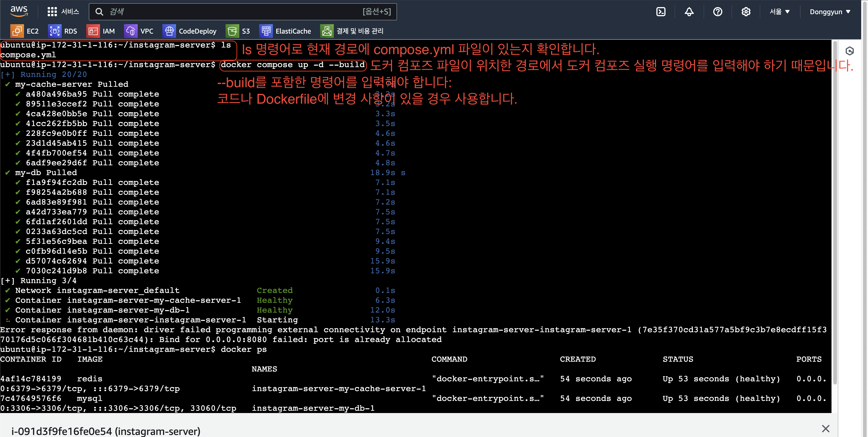868x437 pixels.
Task: Focus the 검색 search field
Action: (x=236, y=12)
